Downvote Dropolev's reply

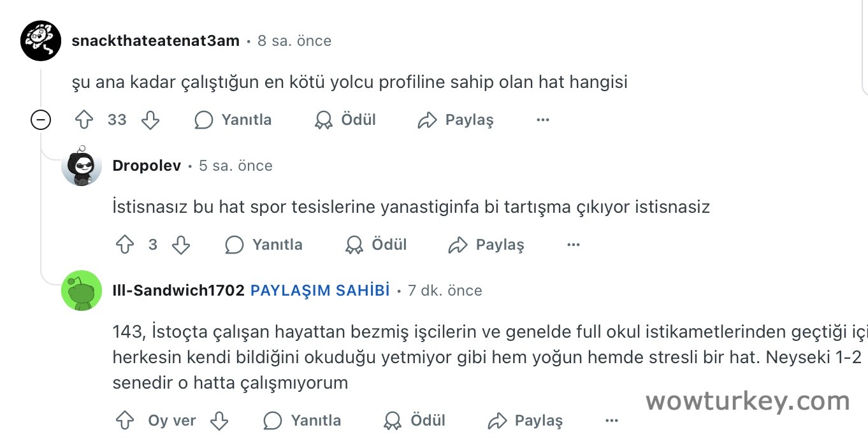[181, 245]
